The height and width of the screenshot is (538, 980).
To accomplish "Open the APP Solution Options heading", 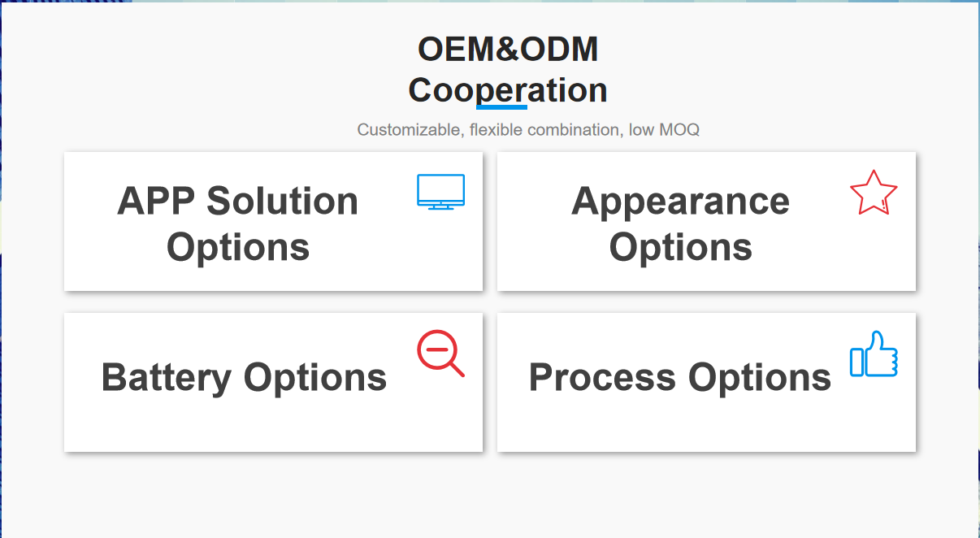I will (238, 223).
